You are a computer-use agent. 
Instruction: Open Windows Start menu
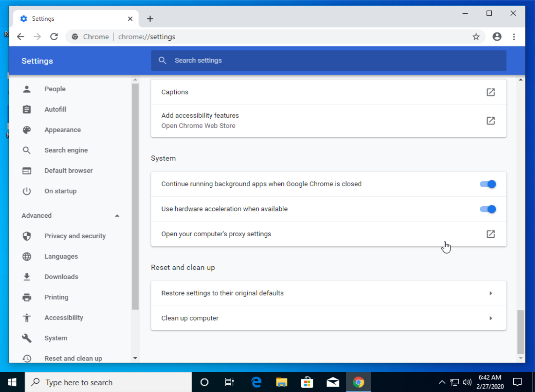12,382
